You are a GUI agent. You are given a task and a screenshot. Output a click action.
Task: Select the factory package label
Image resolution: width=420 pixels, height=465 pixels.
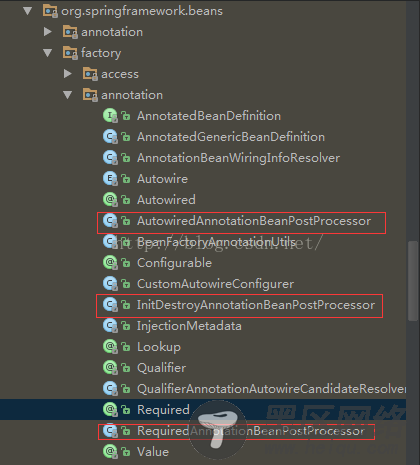point(101,53)
